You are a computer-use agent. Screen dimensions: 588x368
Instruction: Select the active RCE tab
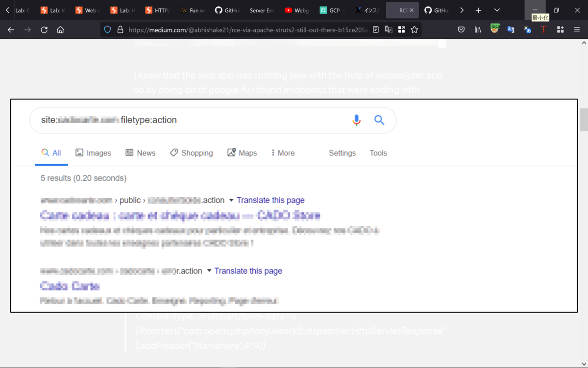[402, 10]
